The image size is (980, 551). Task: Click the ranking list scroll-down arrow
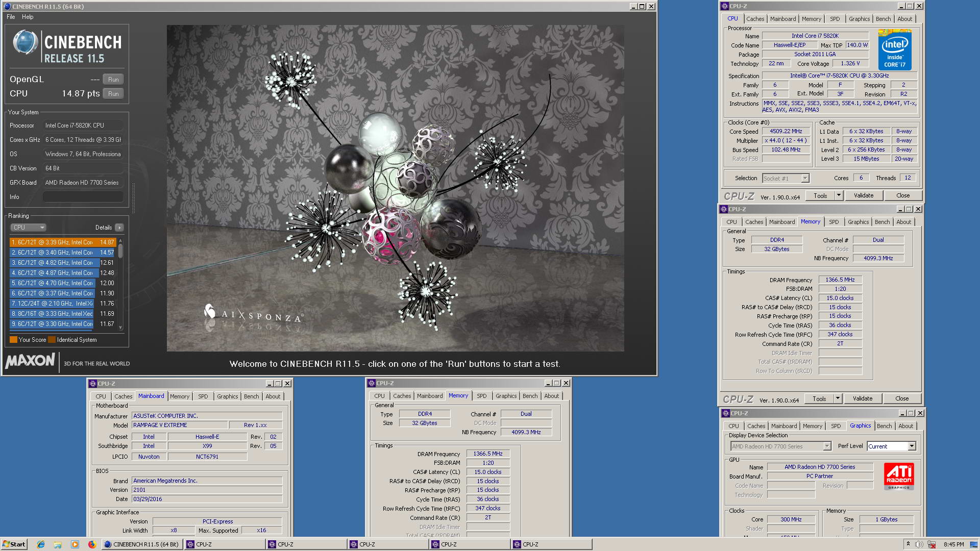[120, 328]
